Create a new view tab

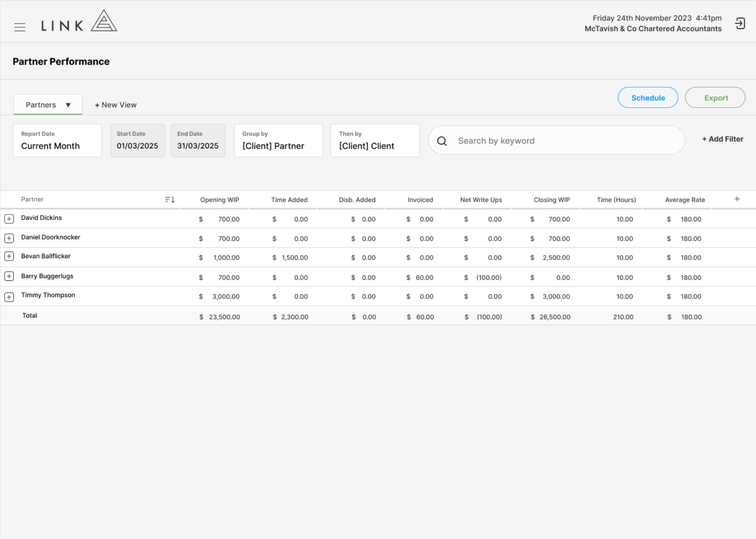(x=116, y=105)
